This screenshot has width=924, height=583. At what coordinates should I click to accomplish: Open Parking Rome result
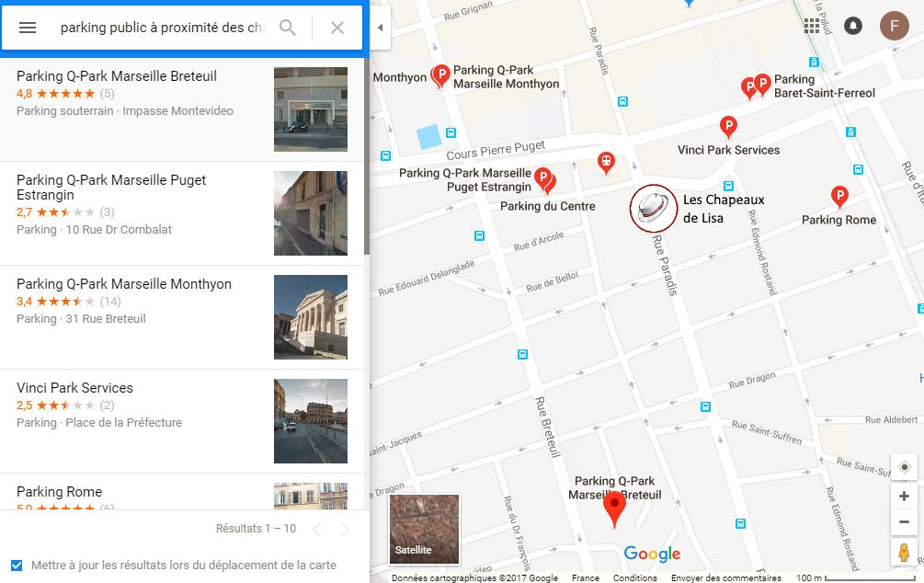tap(182, 492)
